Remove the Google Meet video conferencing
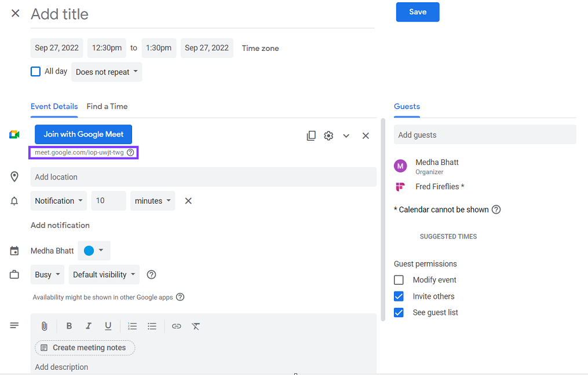The image size is (588, 375). tap(366, 135)
